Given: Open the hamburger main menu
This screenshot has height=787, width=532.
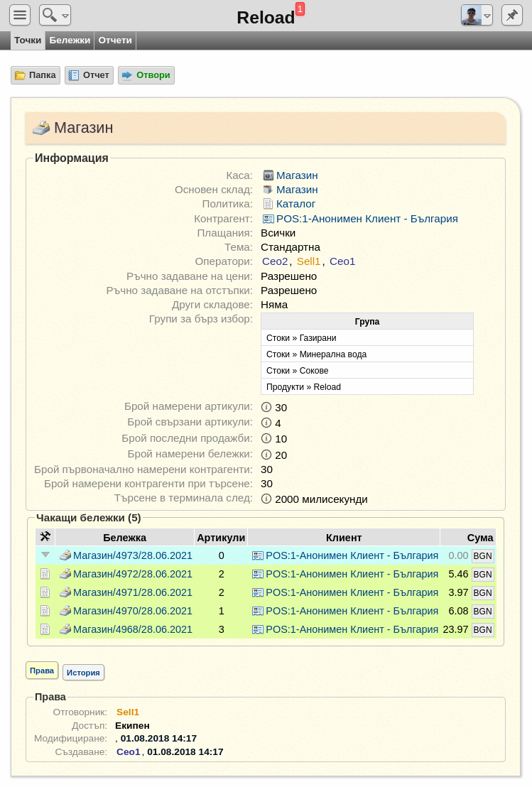Looking at the screenshot, I should pyautogui.click(x=20, y=15).
